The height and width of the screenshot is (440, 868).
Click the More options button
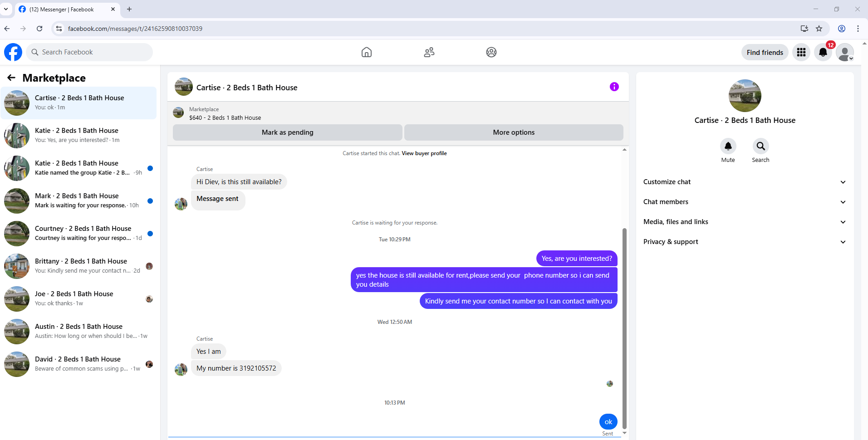(x=514, y=132)
